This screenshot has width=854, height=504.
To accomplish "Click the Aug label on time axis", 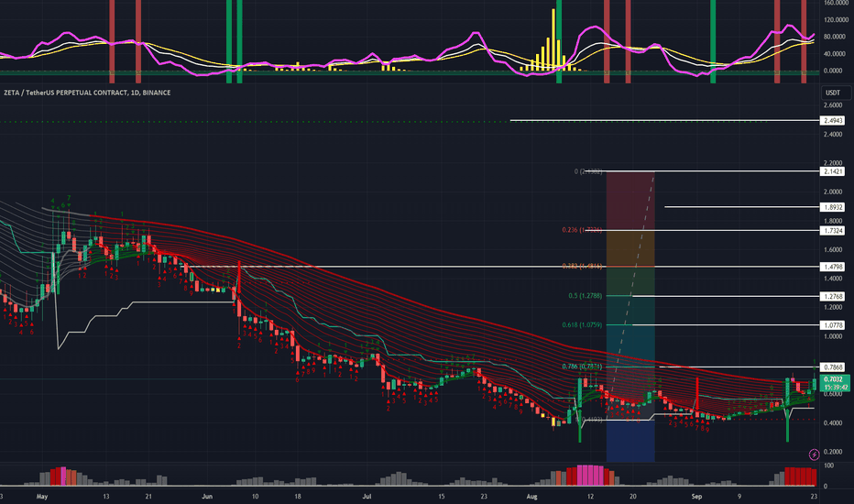I will (532, 497).
